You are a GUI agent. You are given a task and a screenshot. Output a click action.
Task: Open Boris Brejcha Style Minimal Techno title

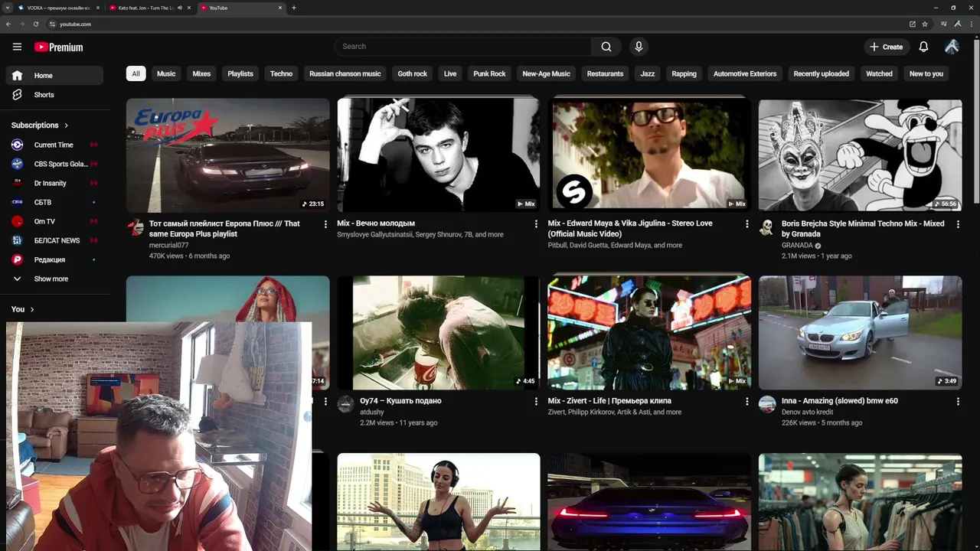pos(863,229)
